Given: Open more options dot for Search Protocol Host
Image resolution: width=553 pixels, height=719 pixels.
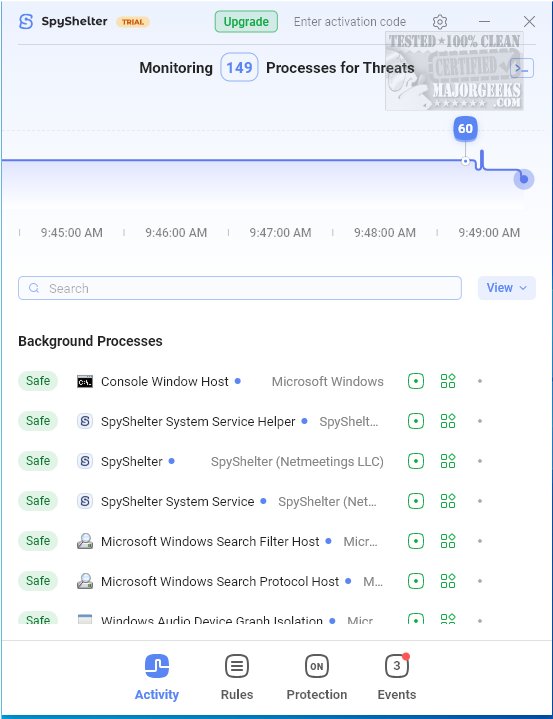Looking at the screenshot, I should 480,581.
